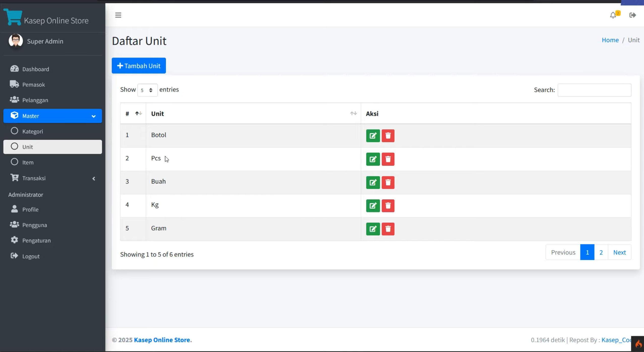Open Profile in the Administrator section
Image resolution: width=644 pixels, height=352 pixels.
tap(52, 209)
